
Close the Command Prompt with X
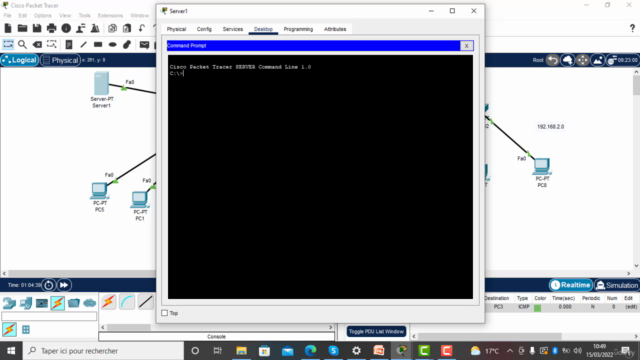pyautogui.click(x=467, y=46)
